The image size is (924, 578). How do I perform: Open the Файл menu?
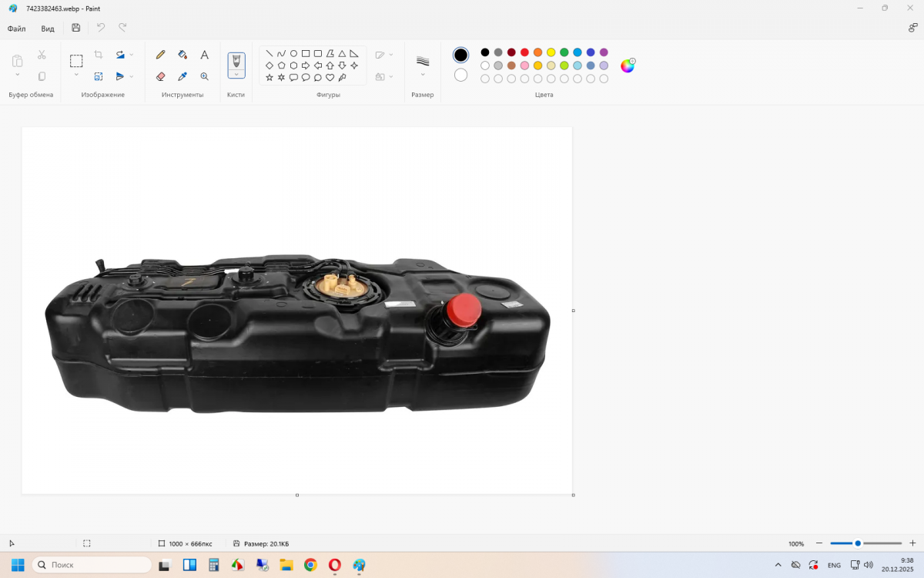click(16, 29)
